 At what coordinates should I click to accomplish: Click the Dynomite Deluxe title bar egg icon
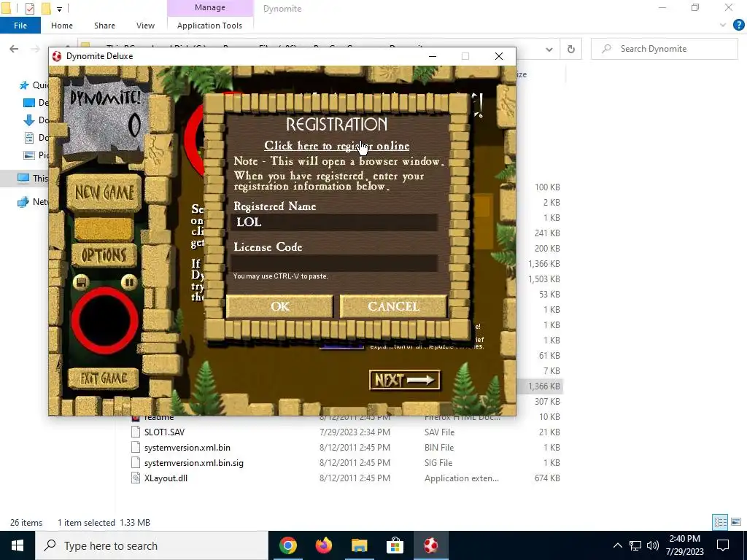click(x=57, y=56)
